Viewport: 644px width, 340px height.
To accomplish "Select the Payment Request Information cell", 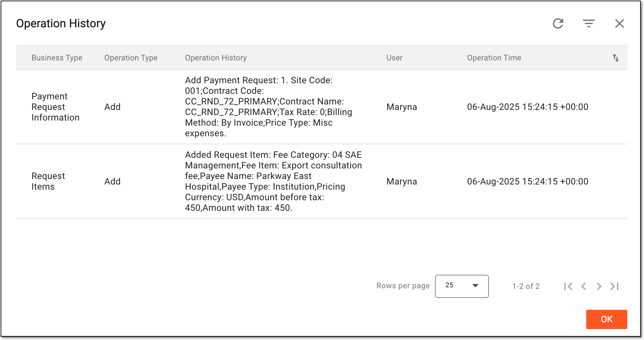I will point(56,107).
